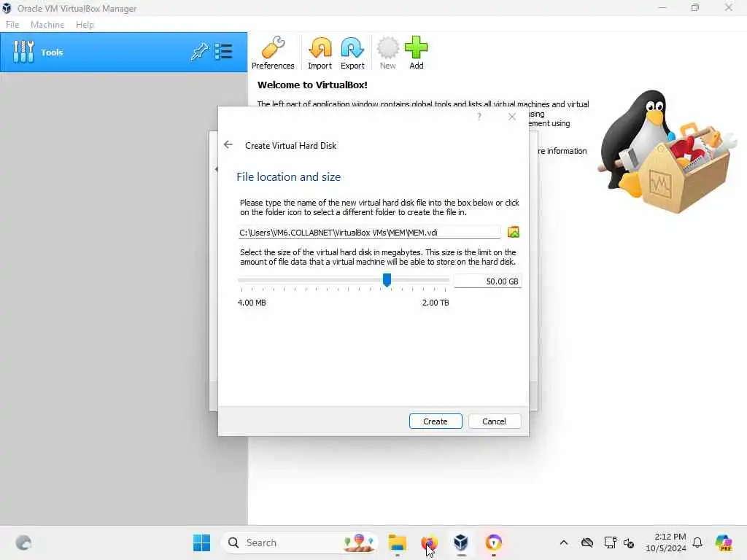Click the Welcome to VirtualBox! heading
The image size is (747, 560).
coord(312,85)
